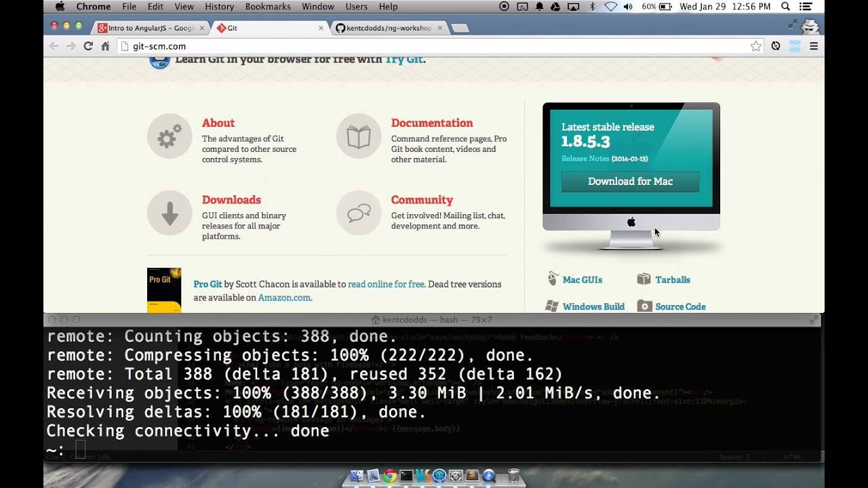Open the Apple menu
Viewport: 868px width, 488px height.
click(x=60, y=7)
